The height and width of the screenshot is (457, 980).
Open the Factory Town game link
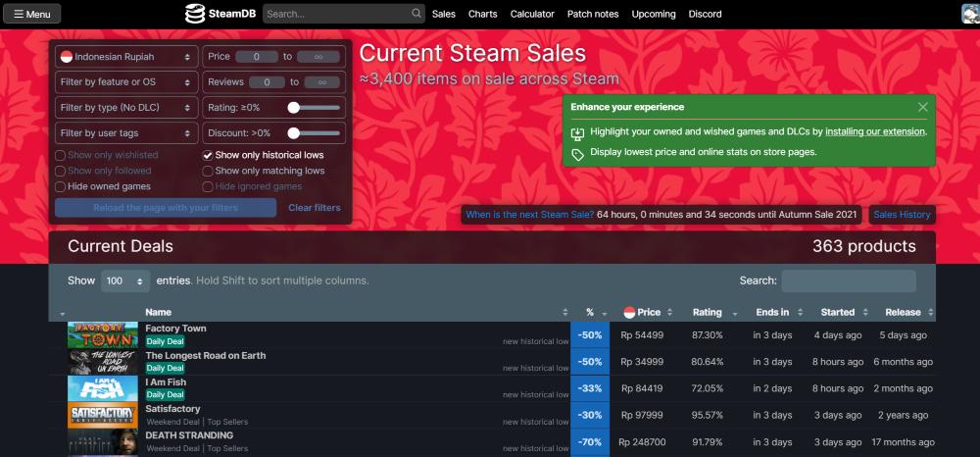(x=175, y=329)
